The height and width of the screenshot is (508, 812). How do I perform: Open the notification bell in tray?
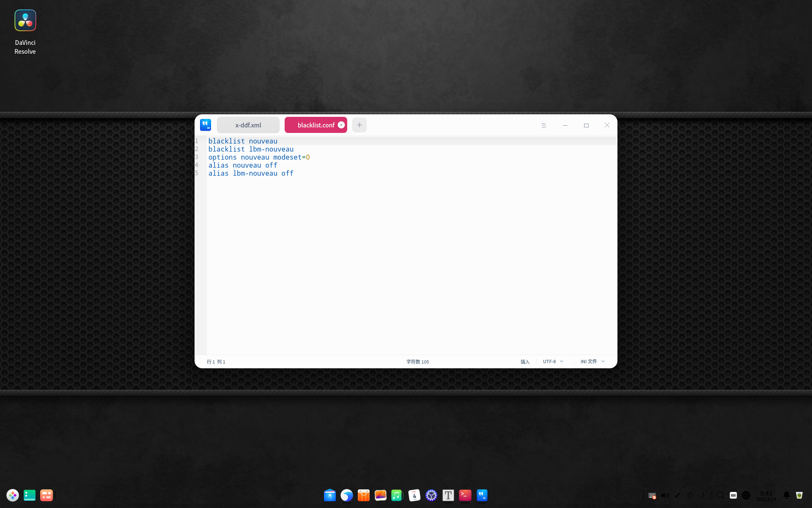pyautogui.click(x=787, y=495)
